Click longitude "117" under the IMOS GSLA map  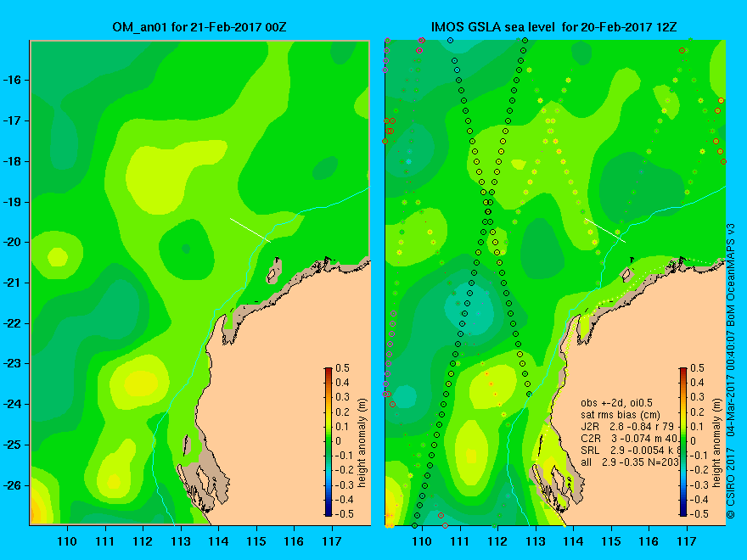pos(687,541)
